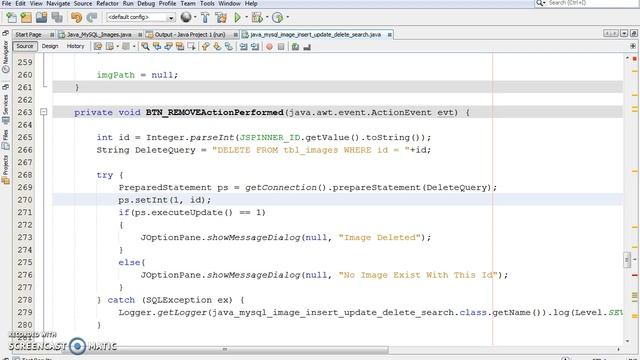The image size is (640, 360).
Task: Open dropdown arrow beside globe browser icon
Action: tap(195, 17)
